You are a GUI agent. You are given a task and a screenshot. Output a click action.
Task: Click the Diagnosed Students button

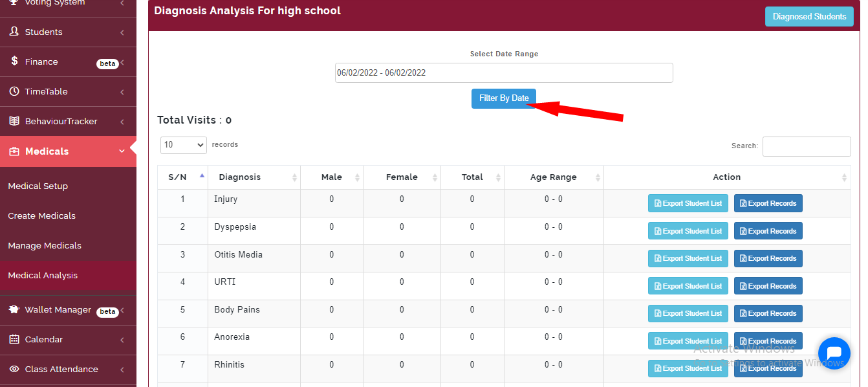coord(809,17)
